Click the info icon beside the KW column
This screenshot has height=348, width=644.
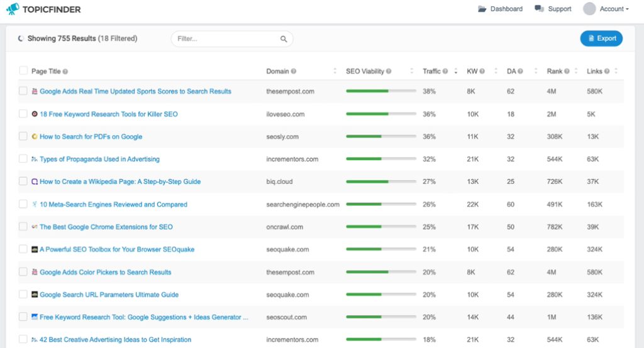point(482,72)
